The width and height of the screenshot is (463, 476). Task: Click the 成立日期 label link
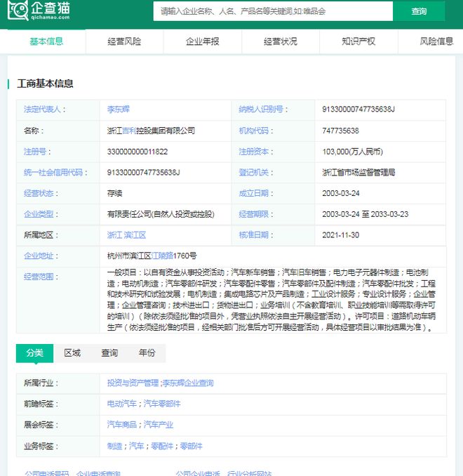click(x=254, y=193)
